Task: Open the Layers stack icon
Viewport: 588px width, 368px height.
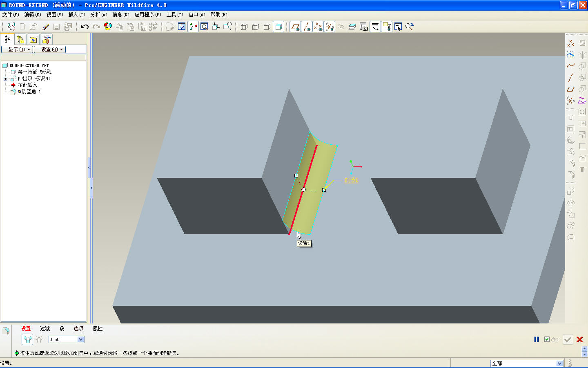Action: (352, 27)
